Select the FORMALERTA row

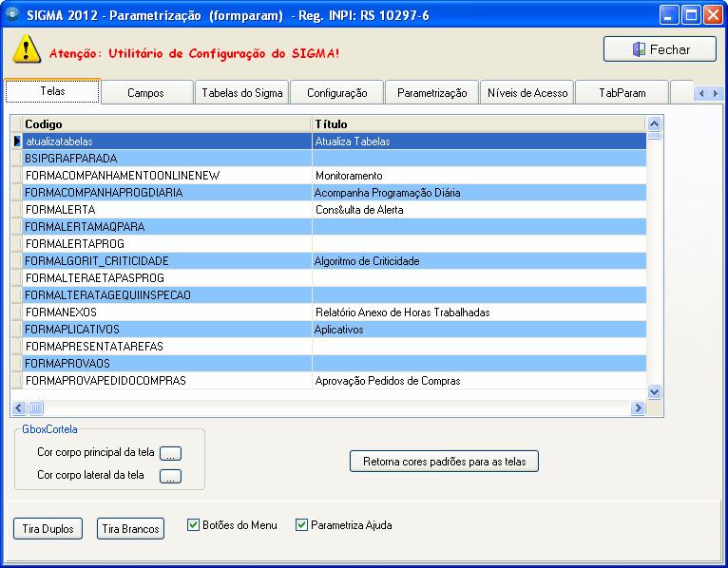coord(329,210)
